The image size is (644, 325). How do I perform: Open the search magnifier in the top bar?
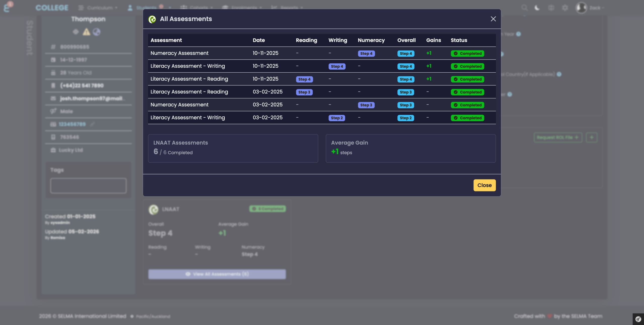pyautogui.click(x=524, y=8)
